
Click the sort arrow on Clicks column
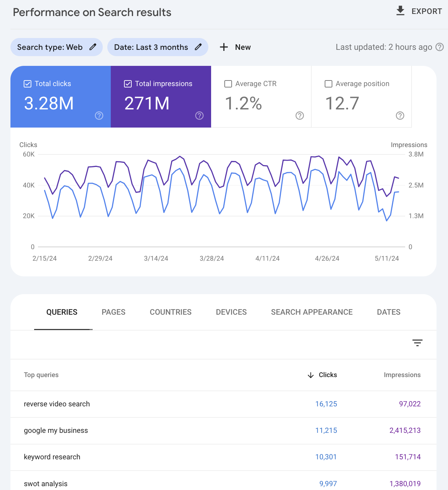tap(310, 375)
